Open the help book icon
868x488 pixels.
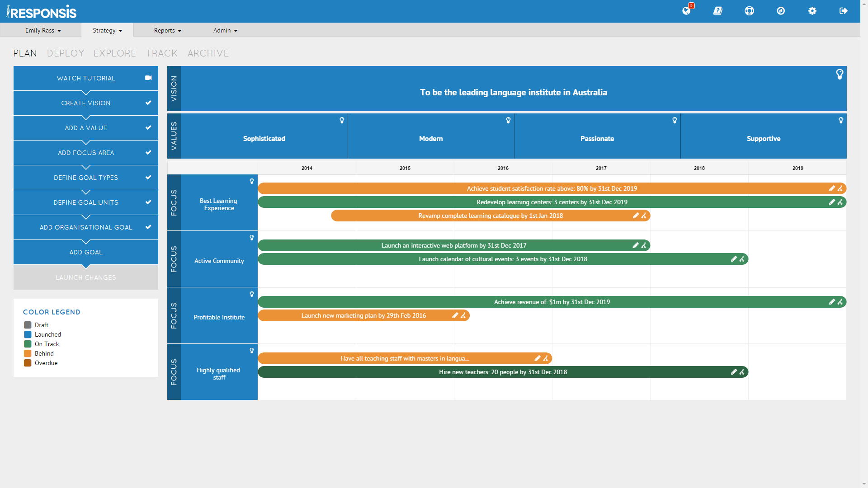pyautogui.click(x=717, y=11)
